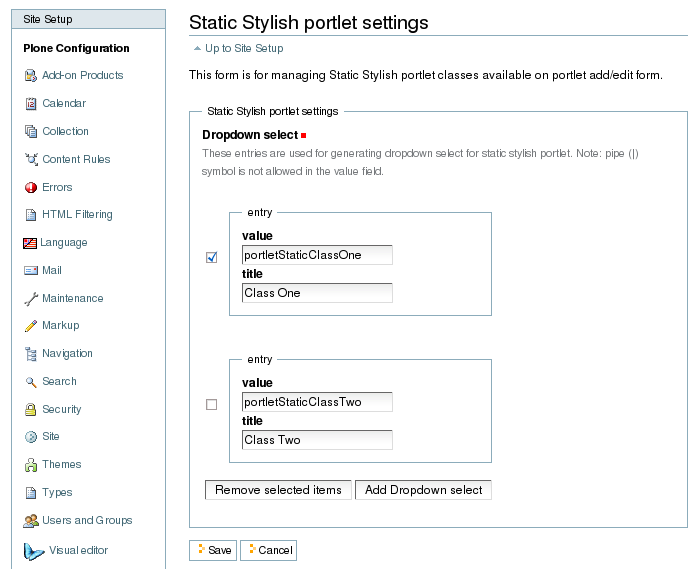Save the portlet settings

[213, 550]
